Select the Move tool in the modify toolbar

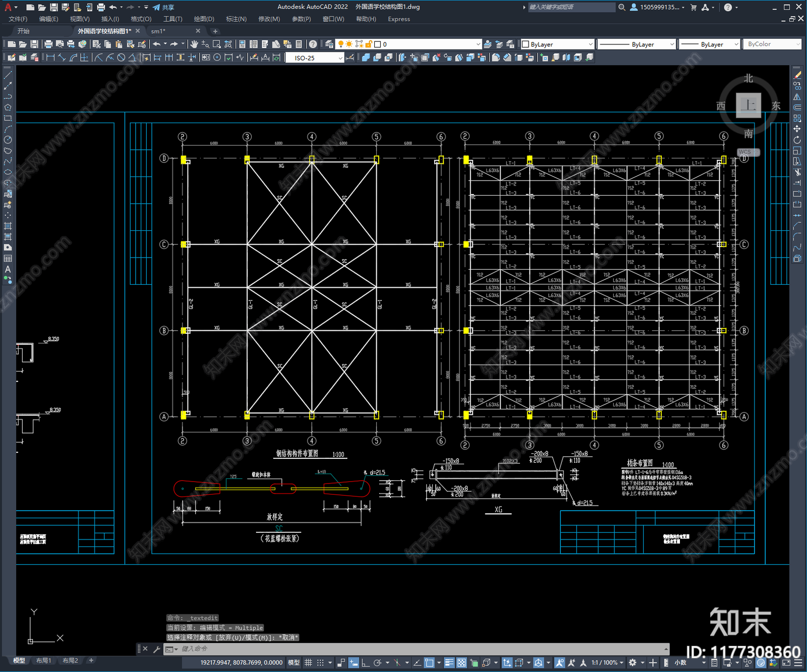click(797, 129)
